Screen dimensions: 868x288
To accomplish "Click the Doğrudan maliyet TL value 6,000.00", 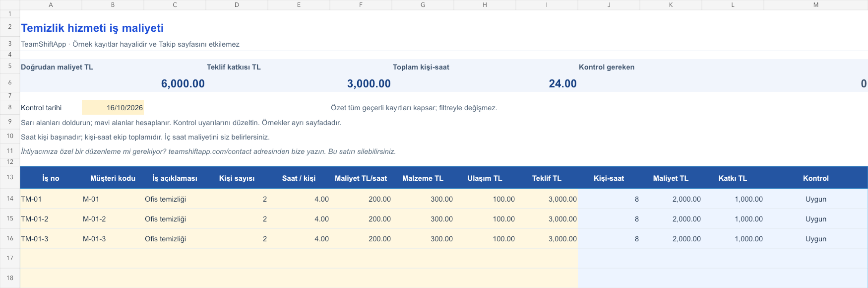I will [x=183, y=83].
